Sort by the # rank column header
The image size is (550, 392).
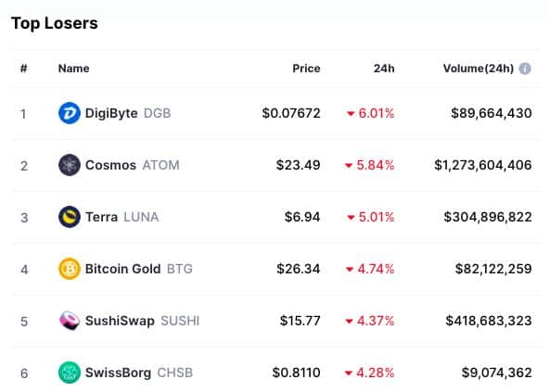coord(23,69)
